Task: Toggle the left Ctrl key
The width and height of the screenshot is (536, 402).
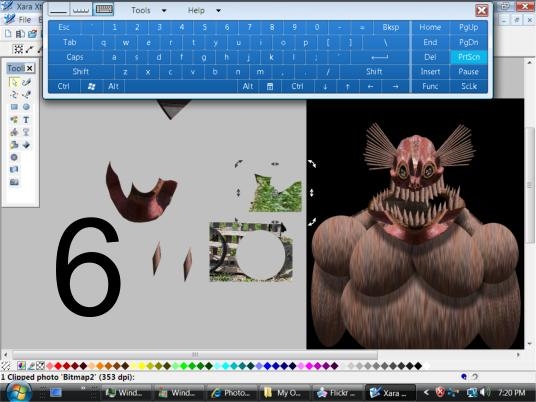Action: [x=64, y=86]
